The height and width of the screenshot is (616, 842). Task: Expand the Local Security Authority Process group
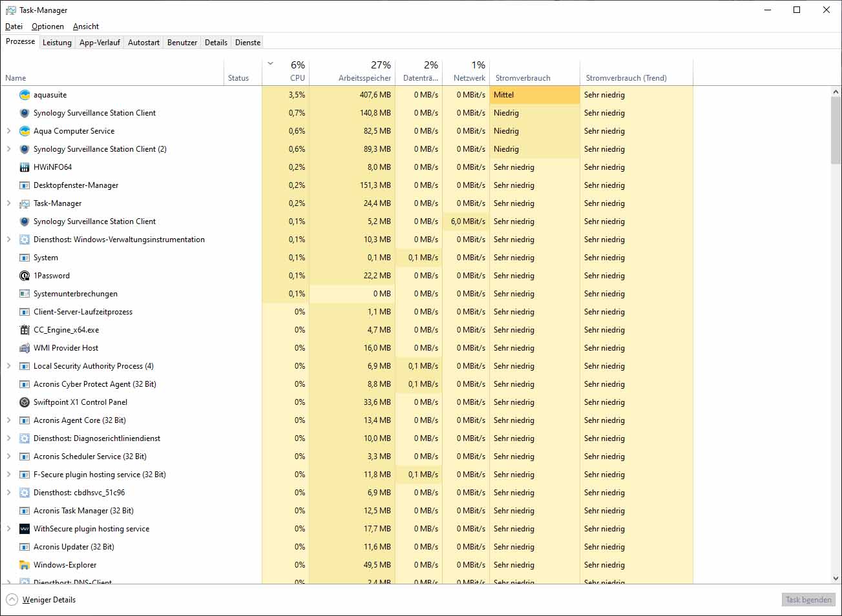[8, 366]
